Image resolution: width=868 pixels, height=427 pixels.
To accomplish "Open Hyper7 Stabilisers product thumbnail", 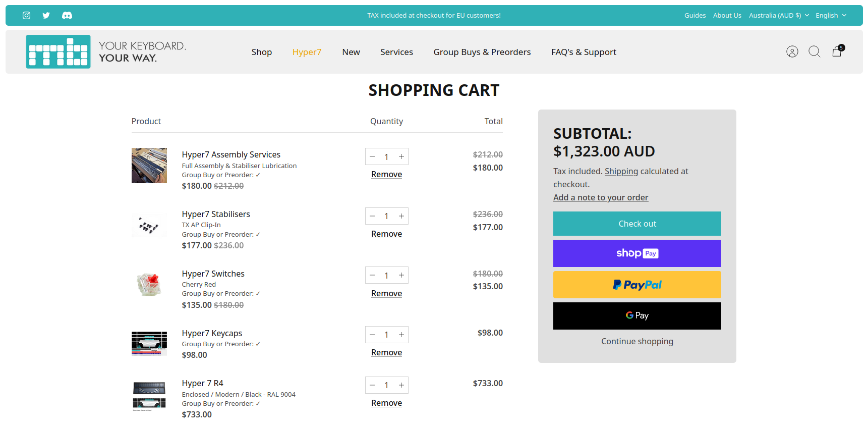I will coord(149,225).
